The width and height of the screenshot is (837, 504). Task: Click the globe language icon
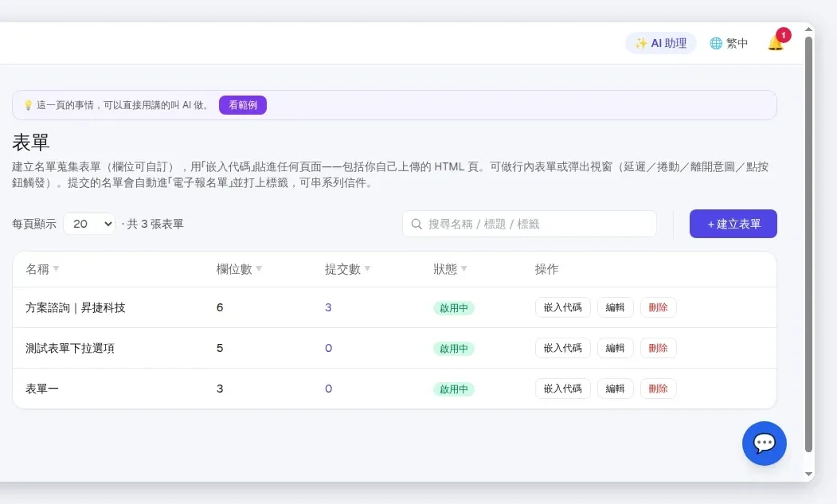click(x=716, y=43)
